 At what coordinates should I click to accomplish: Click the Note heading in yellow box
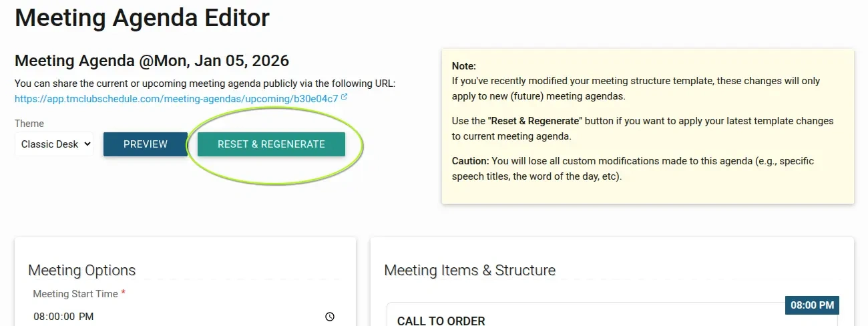(464, 66)
